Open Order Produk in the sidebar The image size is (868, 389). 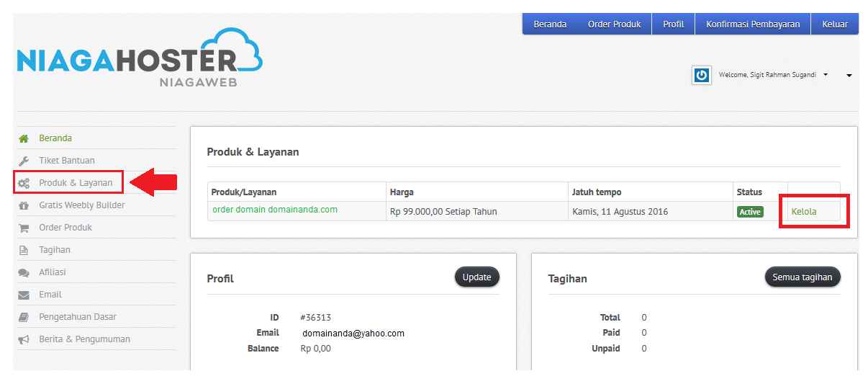point(65,228)
